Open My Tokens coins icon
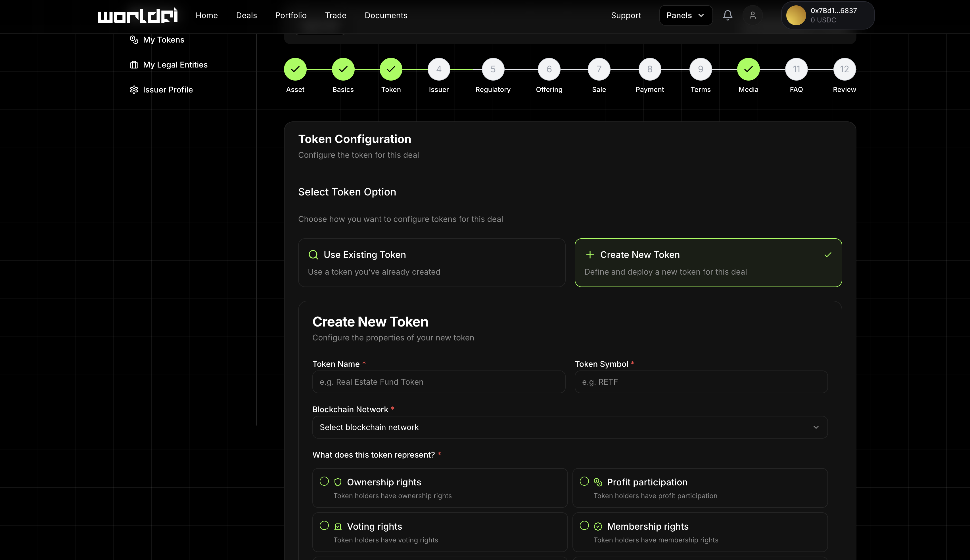This screenshot has width=970, height=560. click(134, 40)
